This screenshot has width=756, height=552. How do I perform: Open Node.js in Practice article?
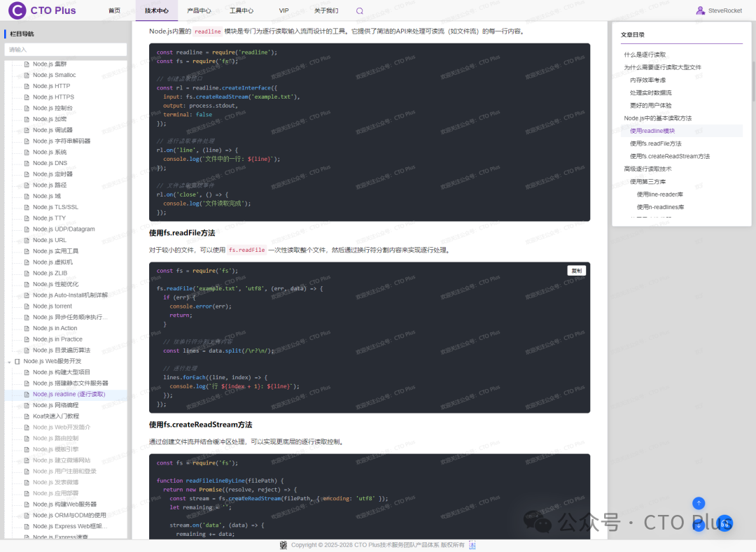pyautogui.click(x=57, y=339)
